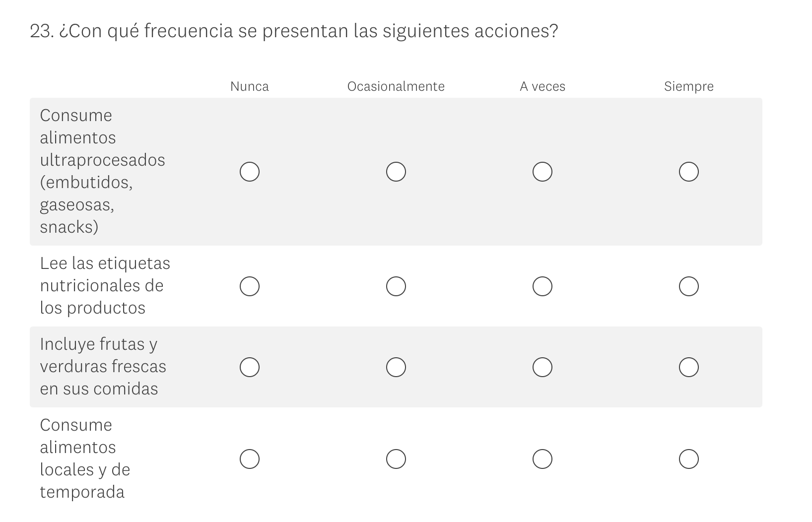Choose Ocasionalmente for alimentos locales row

point(396,459)
